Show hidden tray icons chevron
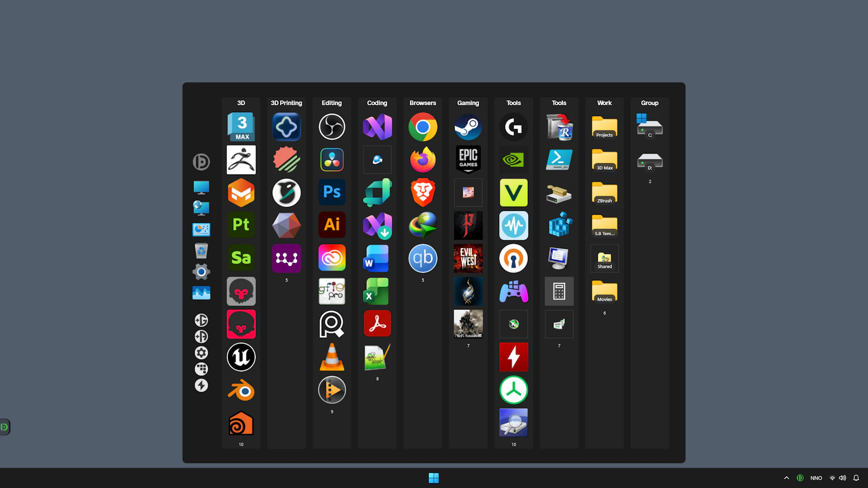 tap(787, 478)
